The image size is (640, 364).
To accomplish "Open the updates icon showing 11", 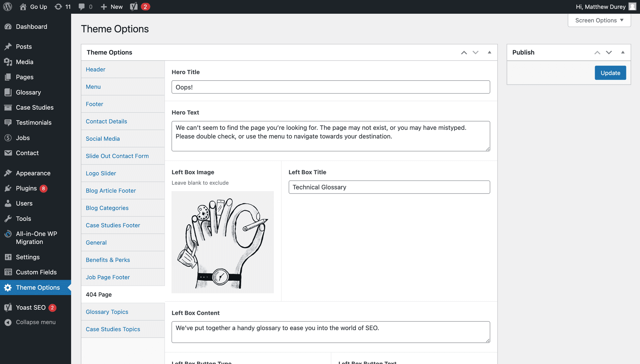I will pos(58,7).
